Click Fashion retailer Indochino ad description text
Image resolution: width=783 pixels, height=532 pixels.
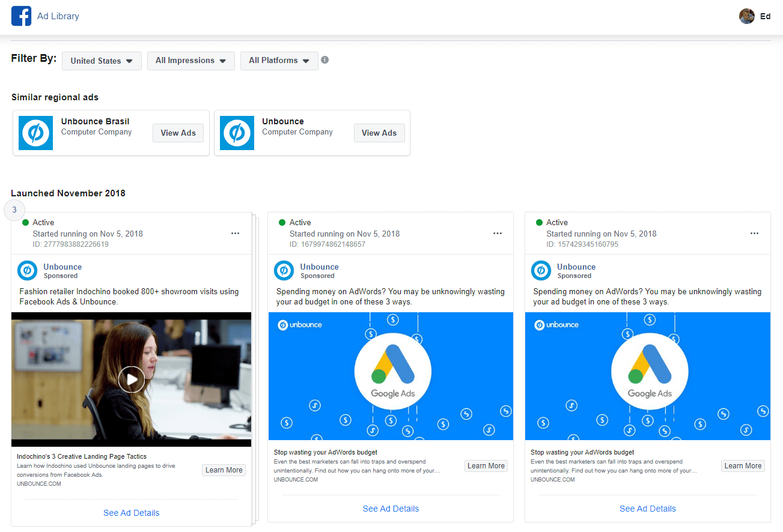pyautogui.click(x=128, y=297)
